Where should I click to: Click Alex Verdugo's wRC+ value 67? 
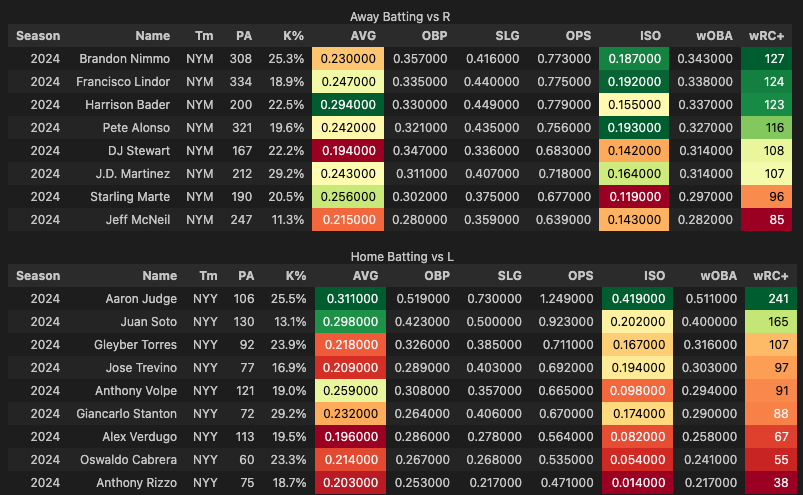coord(771,437)
